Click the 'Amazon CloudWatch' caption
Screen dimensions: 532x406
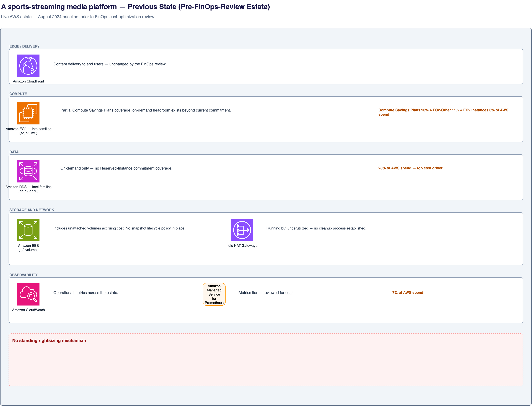click(28, 310)
